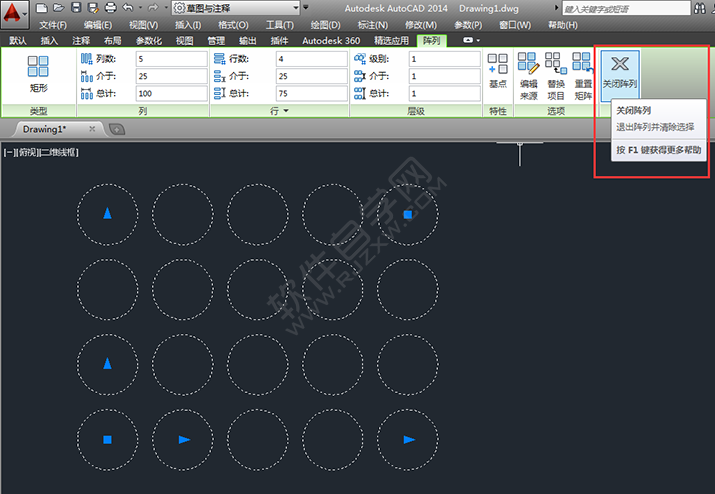
Task: Click the column 总计 total field
Action: click(x=171, y=94)
